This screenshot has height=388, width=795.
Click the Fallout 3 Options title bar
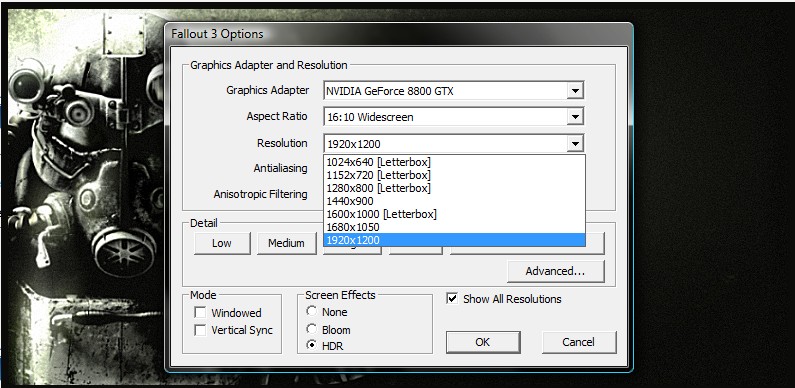(x=399, y=34)
